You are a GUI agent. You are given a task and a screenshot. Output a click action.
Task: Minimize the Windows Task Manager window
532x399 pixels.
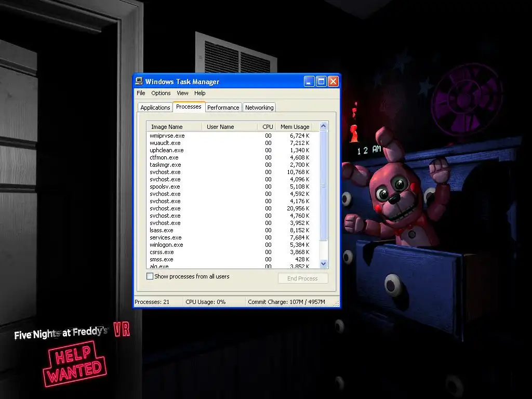tap(309, 82)
